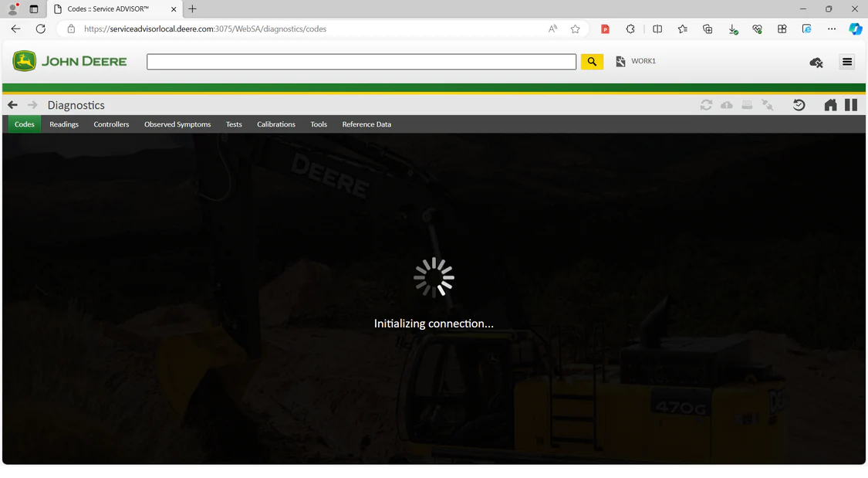This screenshot has width=868, height=478.
Task: Go back using the Diagnostics back arrow
Action: click(12, 105)
